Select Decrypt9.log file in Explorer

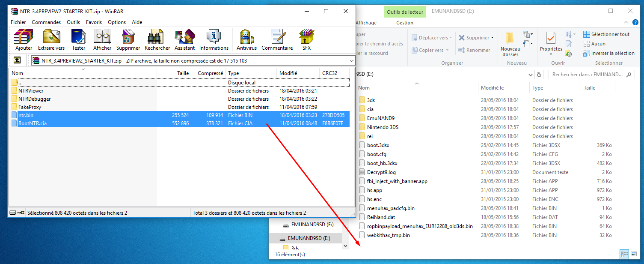(x=381, y=172)
